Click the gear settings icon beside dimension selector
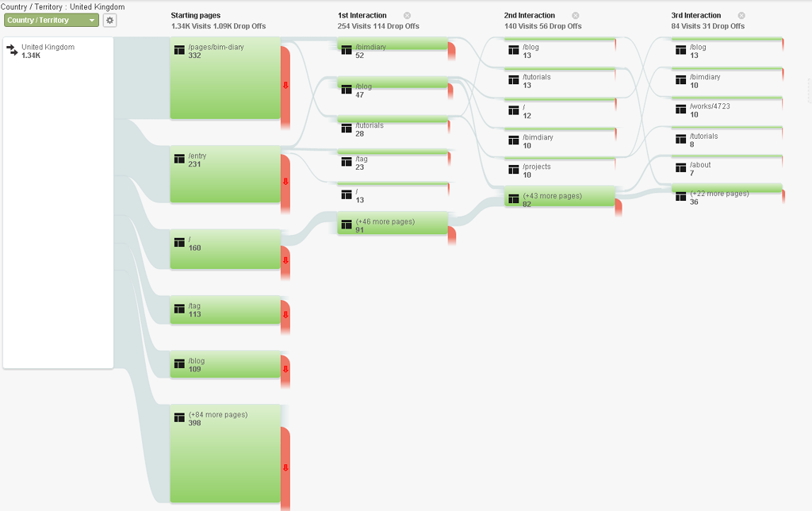 click(x=109, y=20)
